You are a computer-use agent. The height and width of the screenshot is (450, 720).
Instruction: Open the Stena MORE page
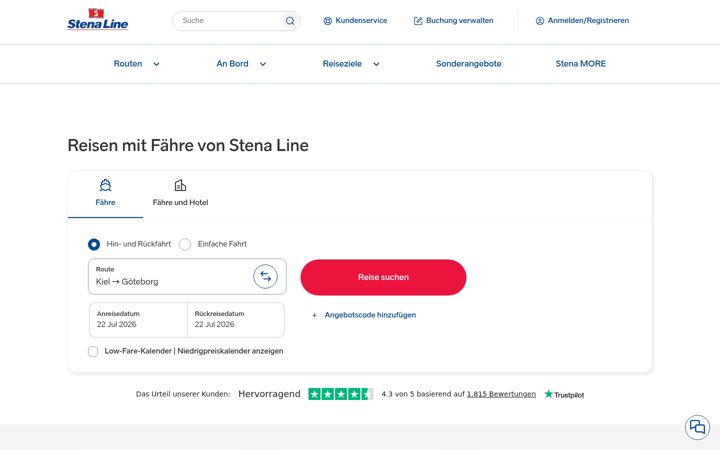pos(581,64)
